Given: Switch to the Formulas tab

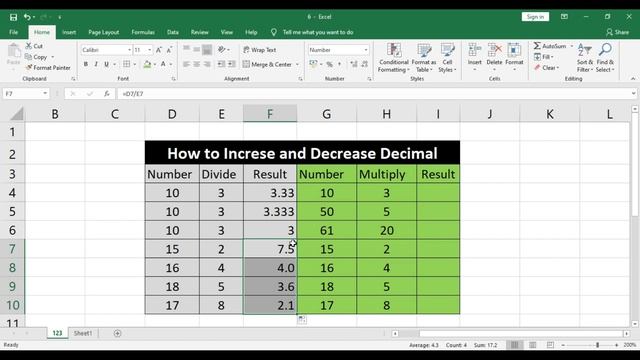Looking at the screenshot, I should click(143, 32).
